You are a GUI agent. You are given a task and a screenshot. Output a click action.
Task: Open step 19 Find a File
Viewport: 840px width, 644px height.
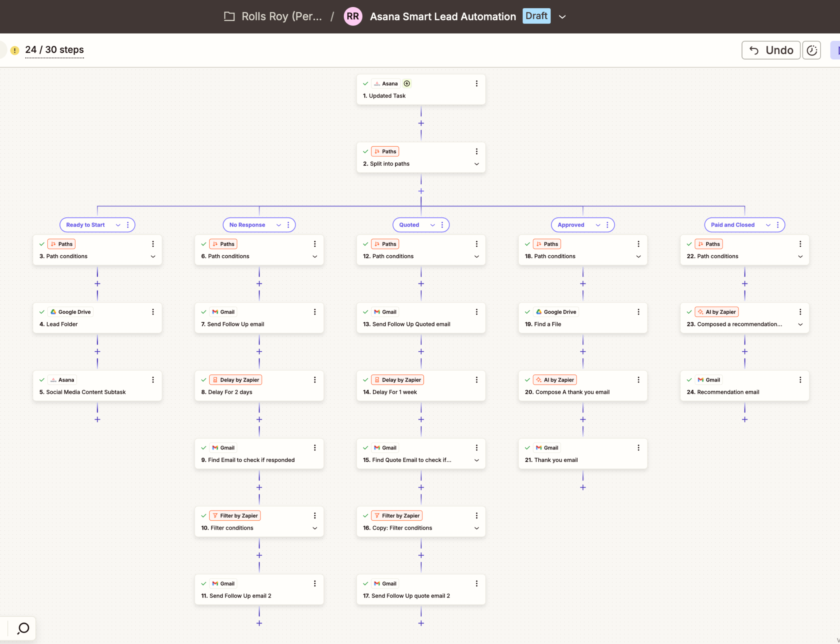pos(583,318)
